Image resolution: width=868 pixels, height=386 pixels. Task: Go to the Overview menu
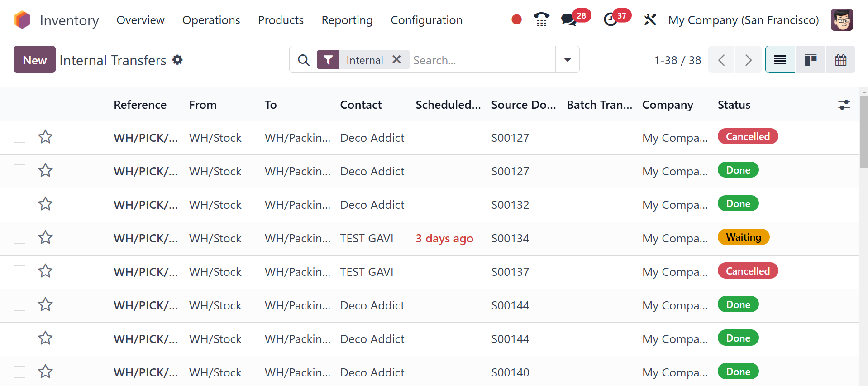coord(140,20)
